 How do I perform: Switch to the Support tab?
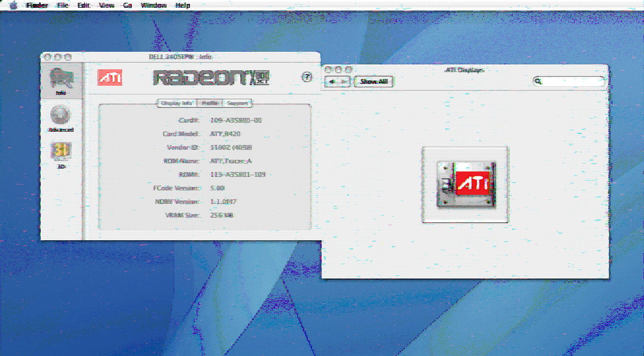click(237, 103)
